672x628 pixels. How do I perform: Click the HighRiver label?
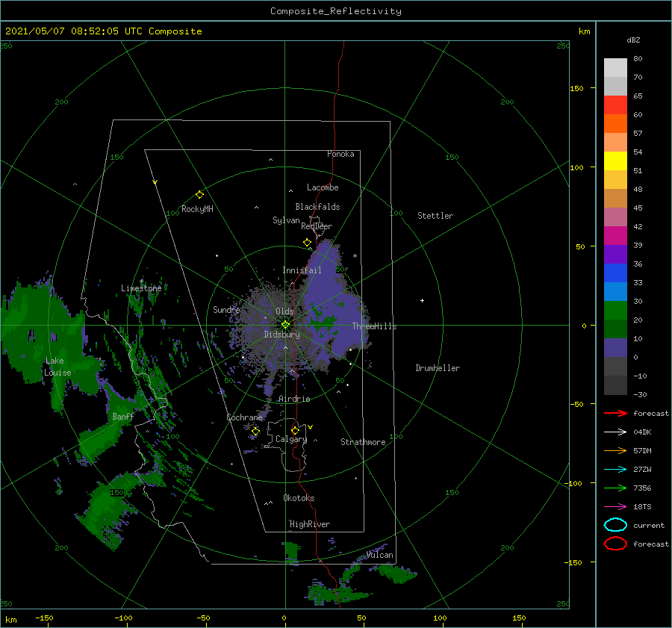(310, 524)
